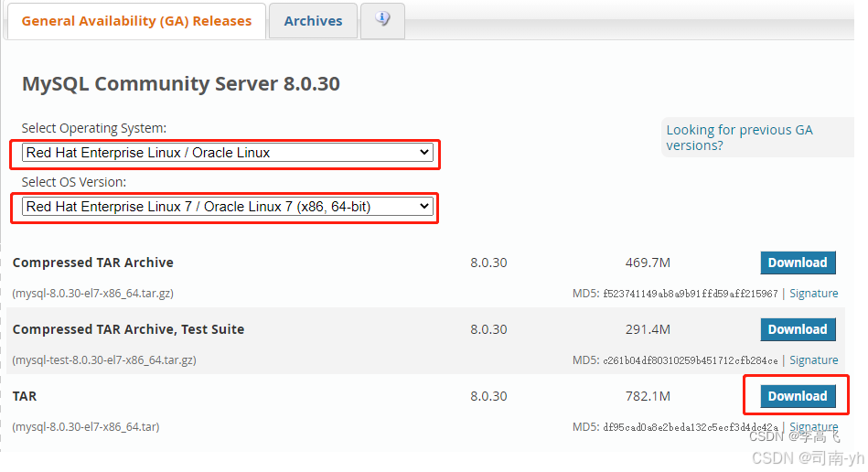Expand the Select Operating System dropdown
Image resolution: width=868 pixels, height=472 pixels.
pos(227,153)
